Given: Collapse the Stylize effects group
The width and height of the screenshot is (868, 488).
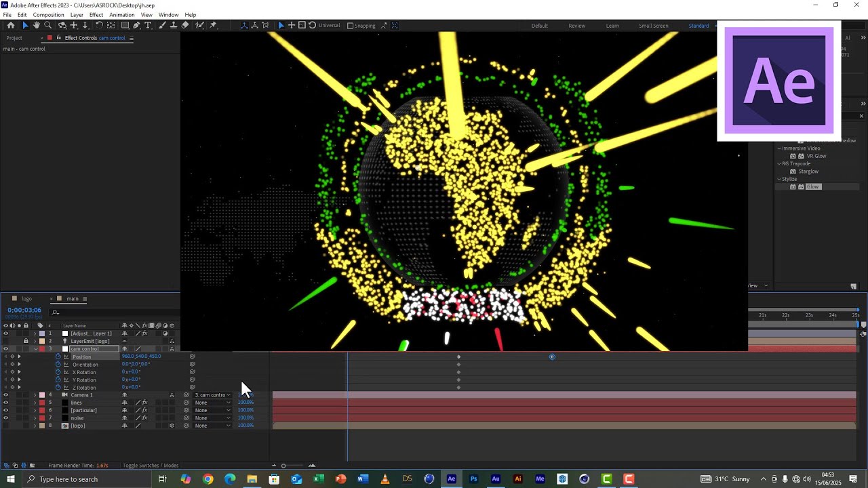Looking at the screenshot, I should coord(779,179).
